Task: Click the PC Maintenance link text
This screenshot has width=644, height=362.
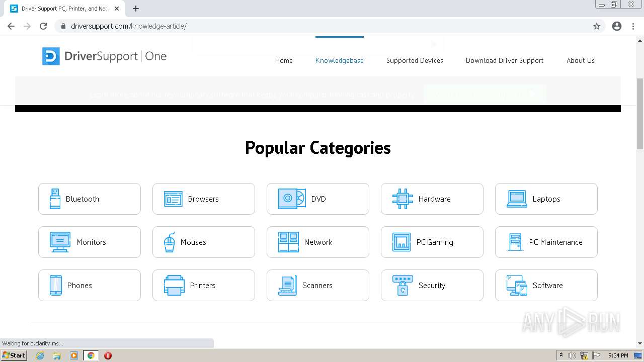Action: coord(556,242)
